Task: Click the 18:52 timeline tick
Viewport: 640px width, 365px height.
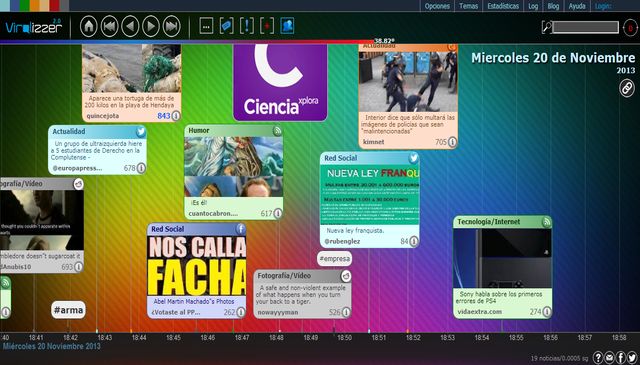Action: coord(413,338)
